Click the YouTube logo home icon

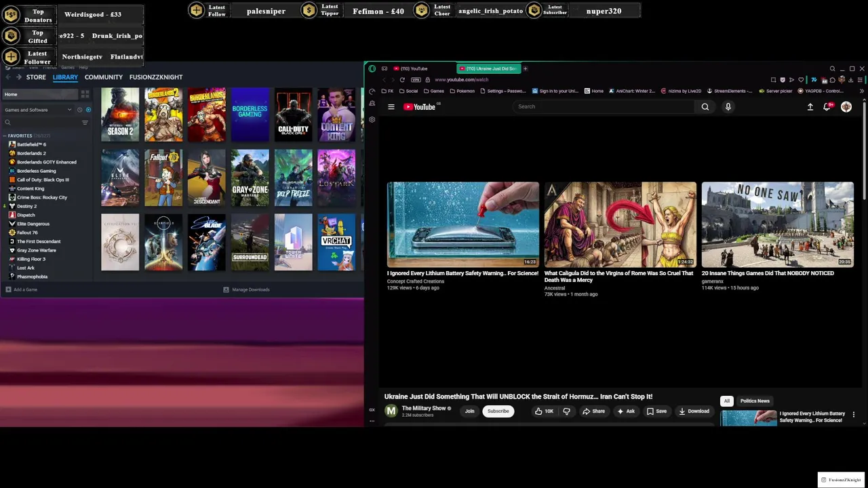[x=420, y=106]
